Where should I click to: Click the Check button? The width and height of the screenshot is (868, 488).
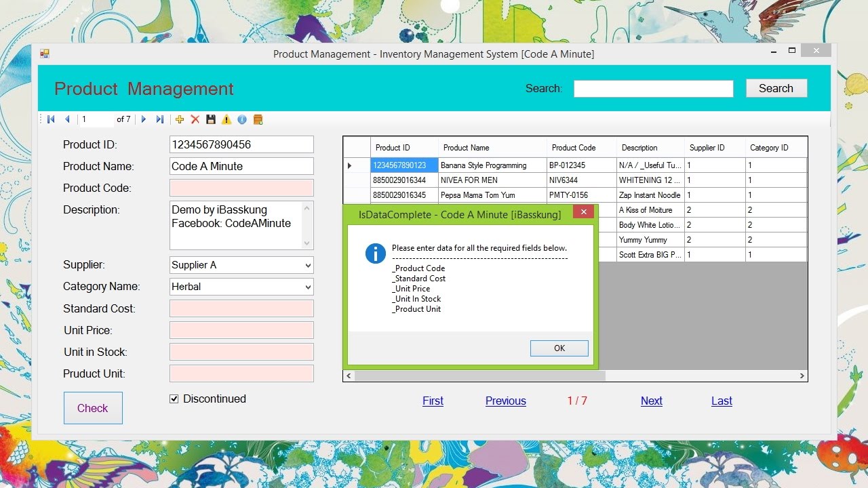[93, 408]
